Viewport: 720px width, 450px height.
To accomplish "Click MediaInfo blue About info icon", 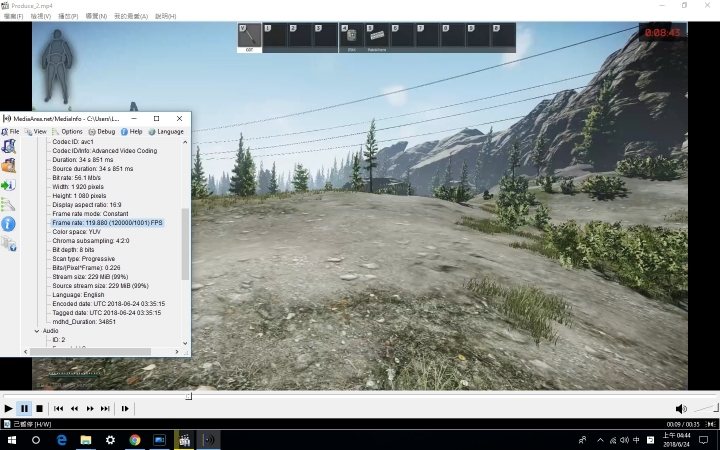I will point(8,224).
